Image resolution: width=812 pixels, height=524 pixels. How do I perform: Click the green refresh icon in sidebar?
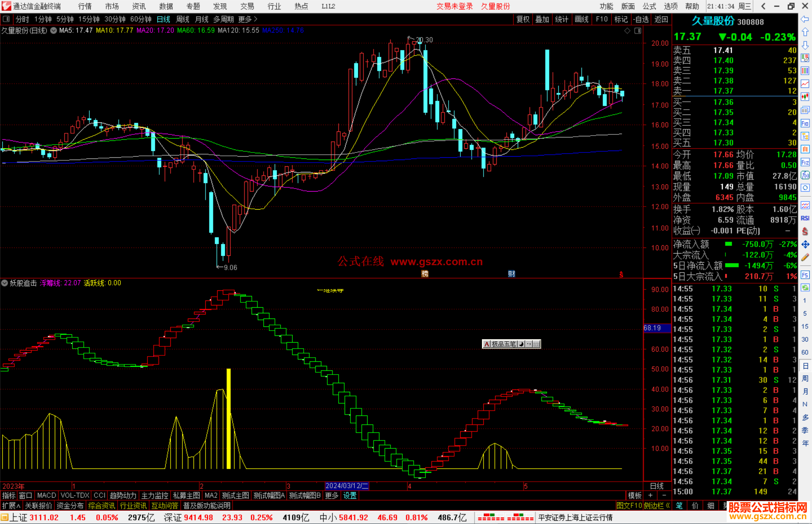point(805,288)
